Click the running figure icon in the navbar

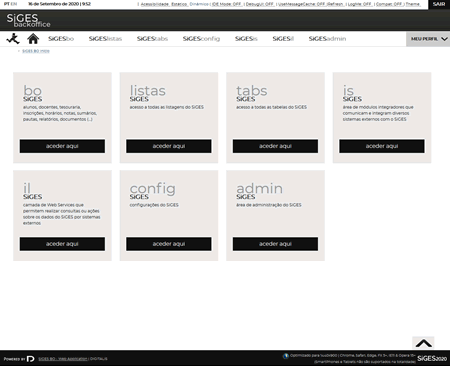(x=13, y=39)
